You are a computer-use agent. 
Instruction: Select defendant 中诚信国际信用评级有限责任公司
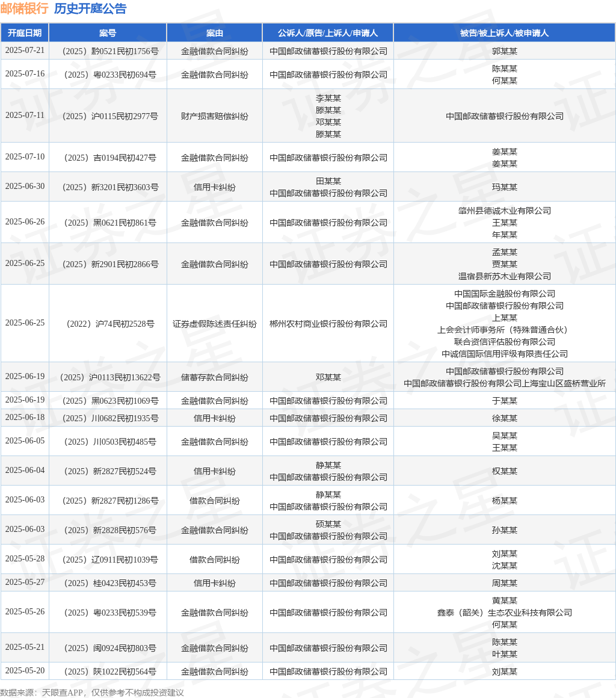[505, 354]
